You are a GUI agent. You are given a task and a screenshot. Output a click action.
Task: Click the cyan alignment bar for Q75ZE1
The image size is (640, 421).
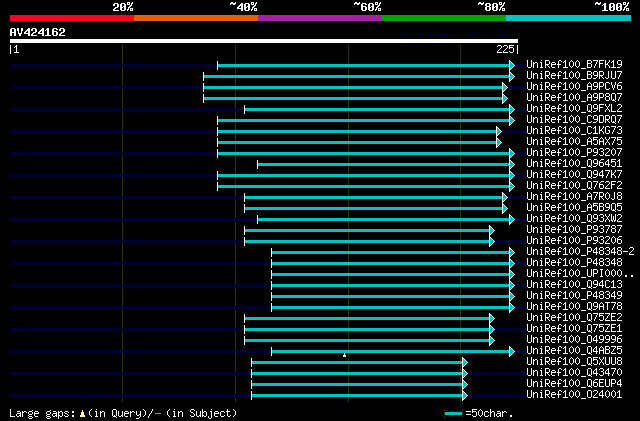click(369, 330)
